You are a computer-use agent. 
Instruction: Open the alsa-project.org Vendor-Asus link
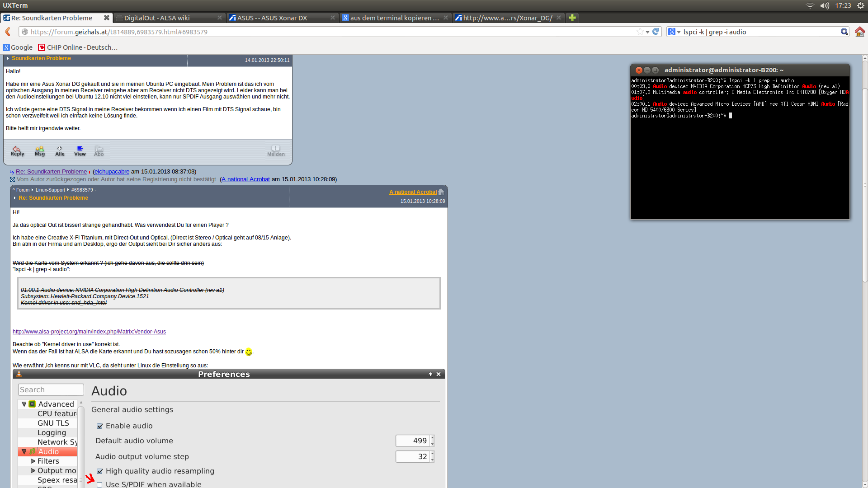click(x=89, y=332)
